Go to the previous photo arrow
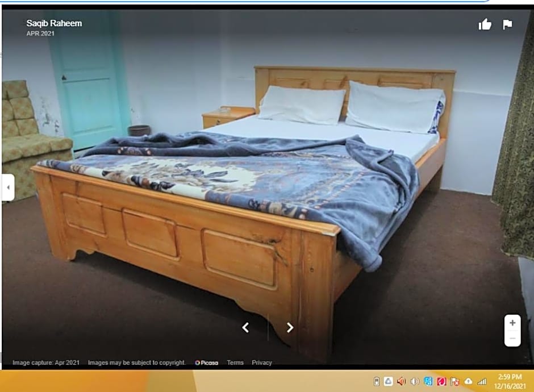The width and height of the screenshot is (534, 392). point(245,327)
